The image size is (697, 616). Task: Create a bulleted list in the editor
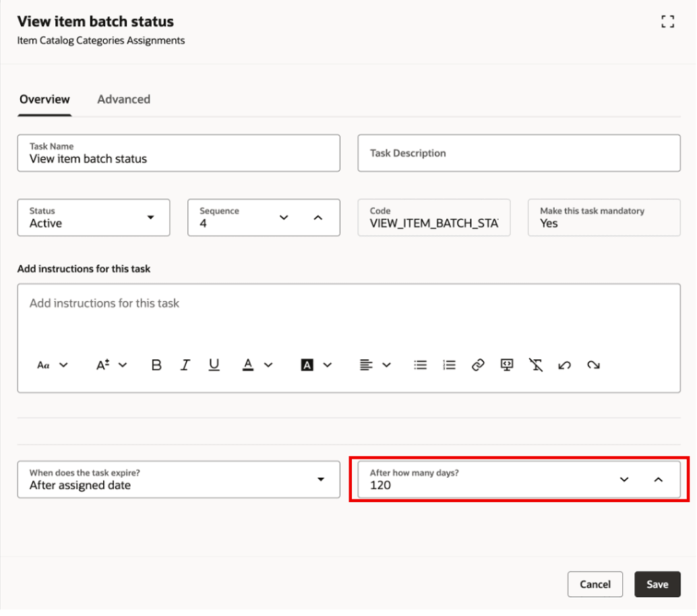tap(420, 365)
